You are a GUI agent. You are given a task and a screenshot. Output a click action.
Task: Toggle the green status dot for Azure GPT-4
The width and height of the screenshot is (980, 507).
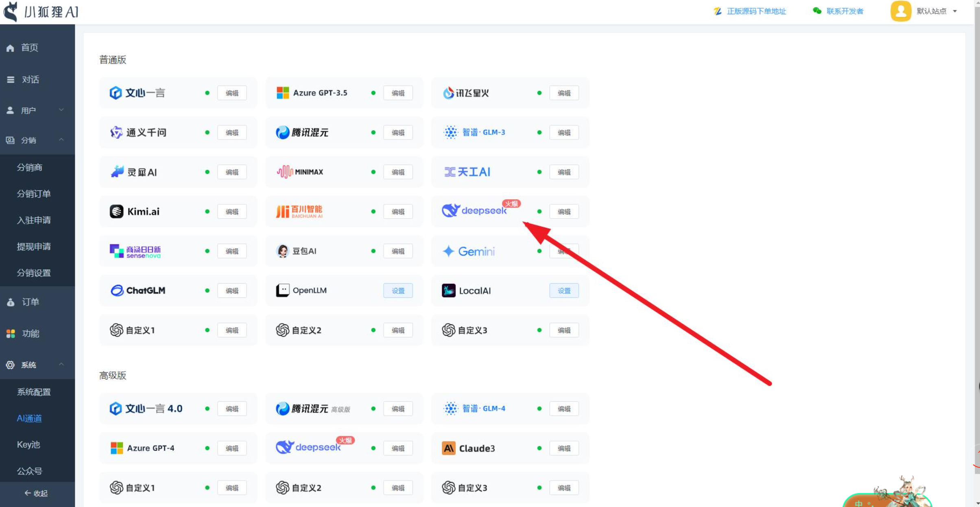coord(207,448)
